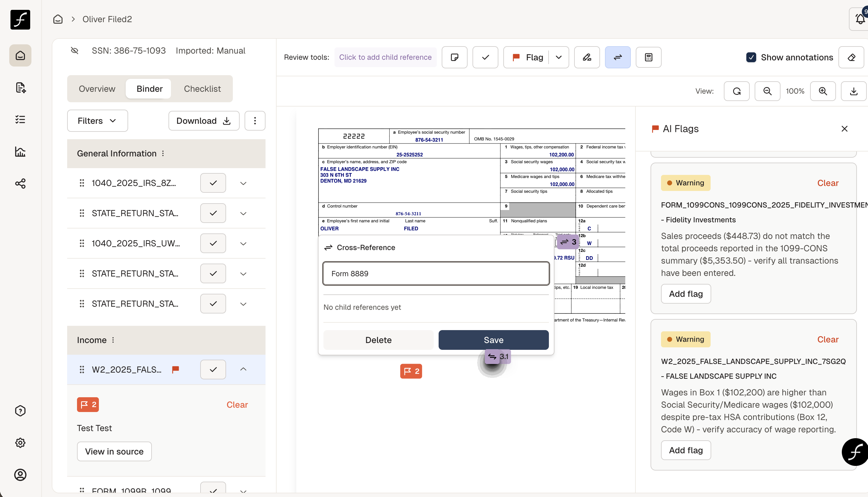Screen dimensions: 868x497
Task: Click the app logo in sidebar
Action: click(20, 19)
